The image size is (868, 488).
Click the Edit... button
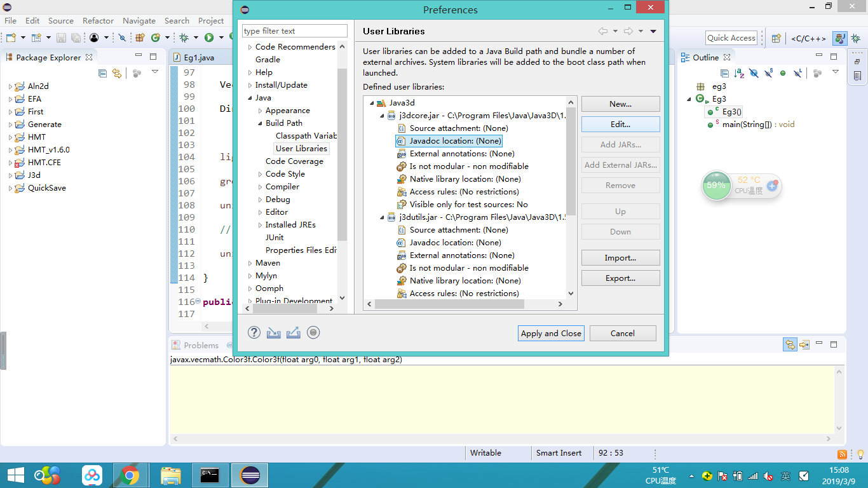point(620,124)
